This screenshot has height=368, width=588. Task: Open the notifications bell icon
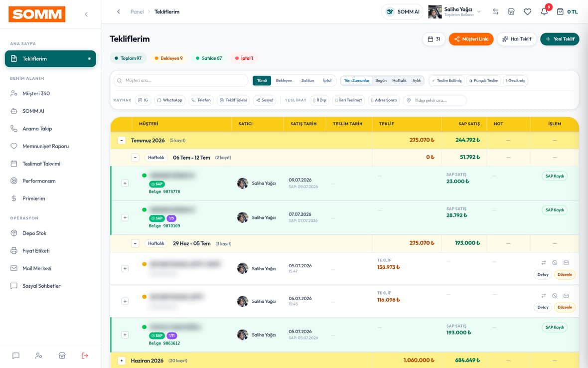(544, 11)
